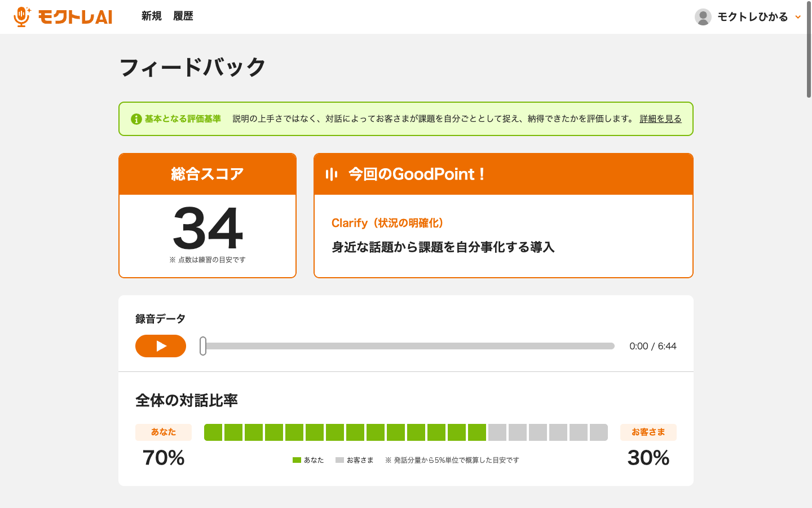Screen dimensions: 812x508
Task: Open the 詳細を見る link
Action: (660, 119)
